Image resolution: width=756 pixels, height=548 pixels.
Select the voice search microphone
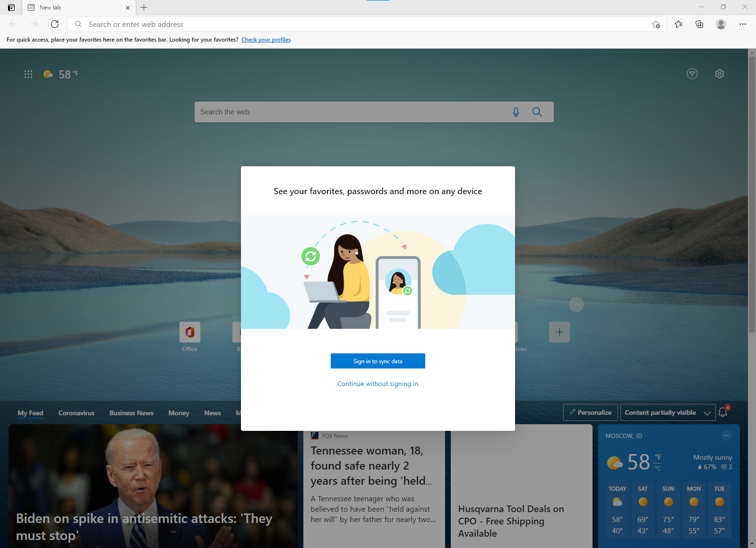pos(515,112)
